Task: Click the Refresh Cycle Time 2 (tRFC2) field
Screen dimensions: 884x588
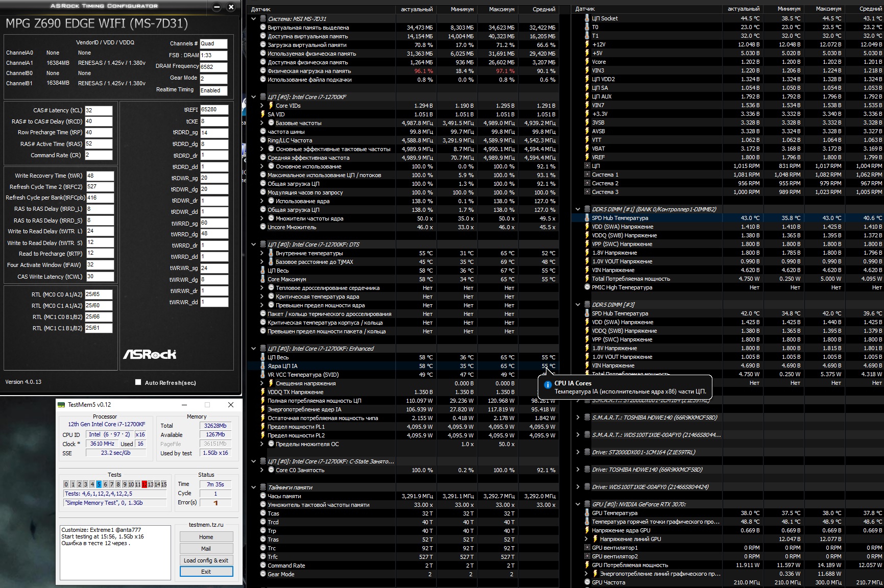Action: coord(100,187)
